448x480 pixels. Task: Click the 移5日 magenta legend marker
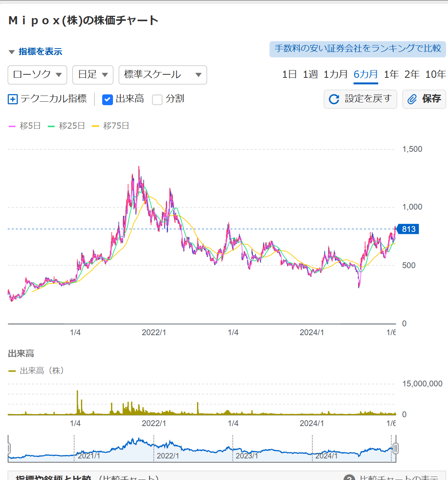point(12,126)
